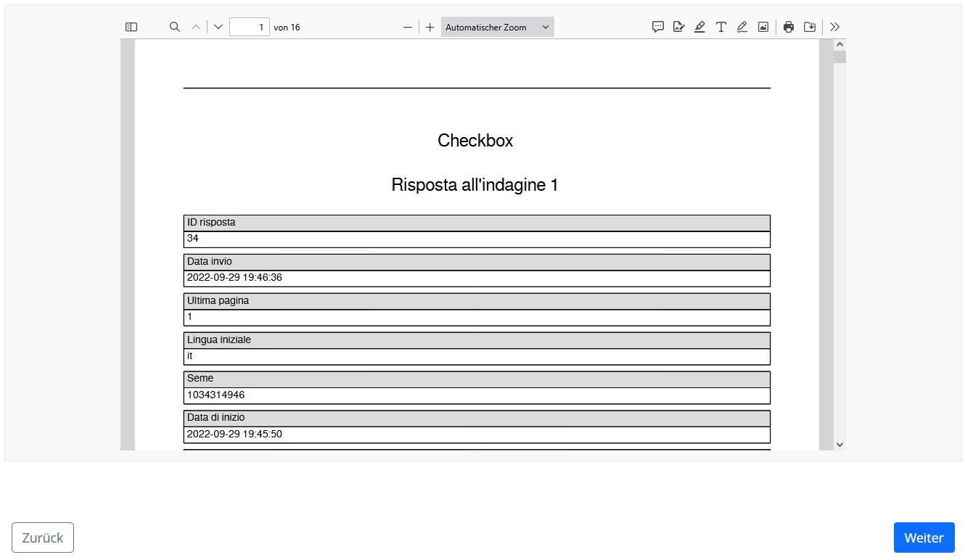Toggle the PDF sidebar panel
Screen dimensions: 965x560
click(x=131, y=27)
